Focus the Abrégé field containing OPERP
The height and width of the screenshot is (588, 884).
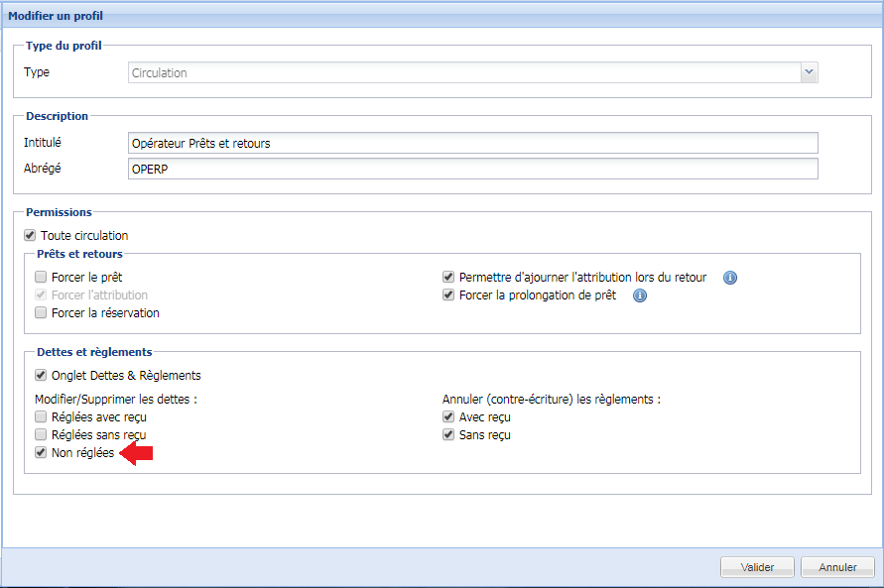pos(472,169)
